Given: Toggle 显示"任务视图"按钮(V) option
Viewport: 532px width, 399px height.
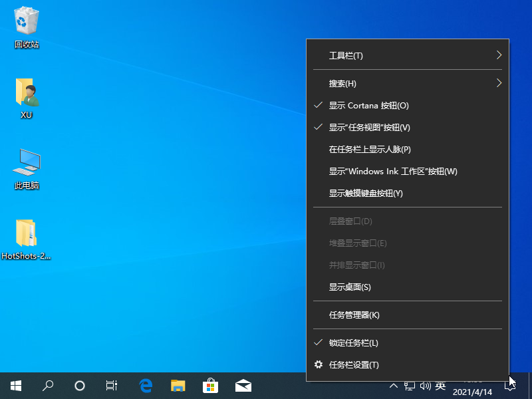Looking at the screenshot, I should (369, 128).
